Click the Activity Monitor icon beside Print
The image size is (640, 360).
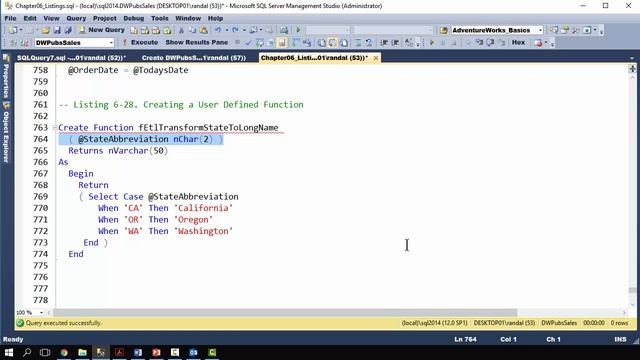(x=284, y=30)
